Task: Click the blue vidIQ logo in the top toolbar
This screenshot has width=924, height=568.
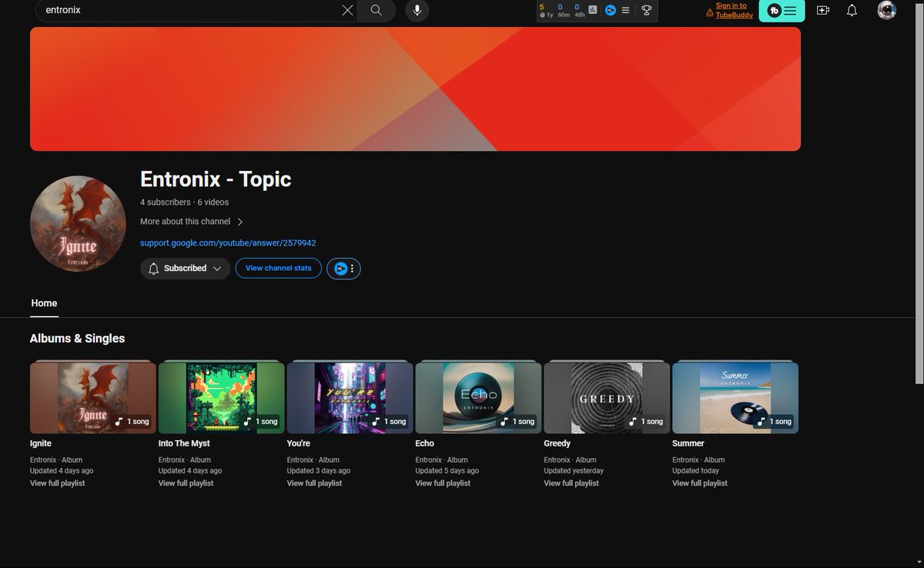Action: 610,10
